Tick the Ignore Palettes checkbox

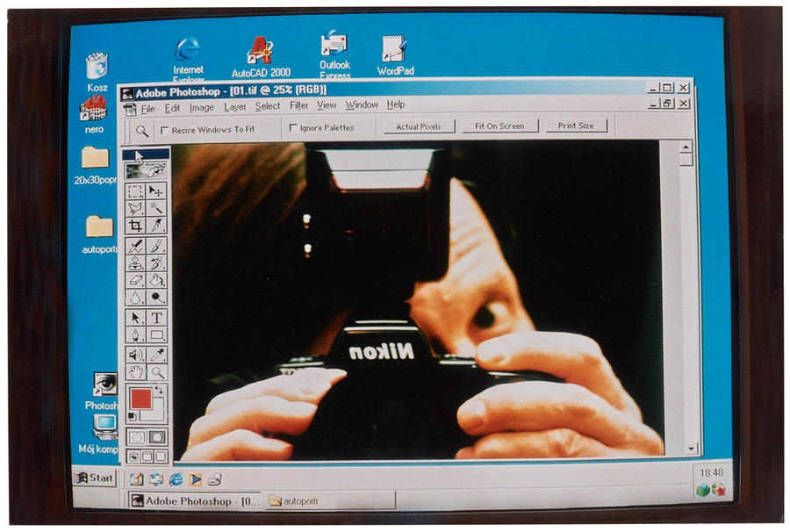(292, 127)
